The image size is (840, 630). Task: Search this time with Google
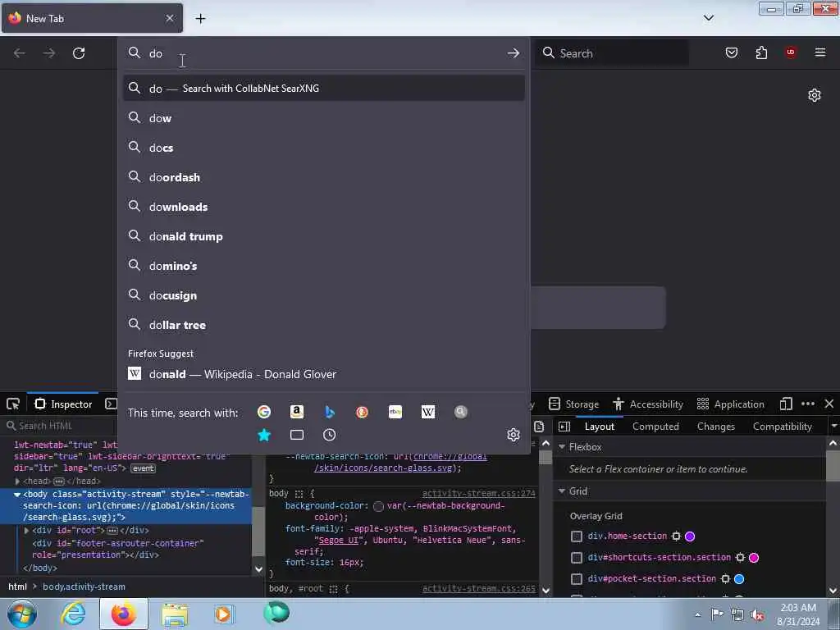click(x=263, y=412)
